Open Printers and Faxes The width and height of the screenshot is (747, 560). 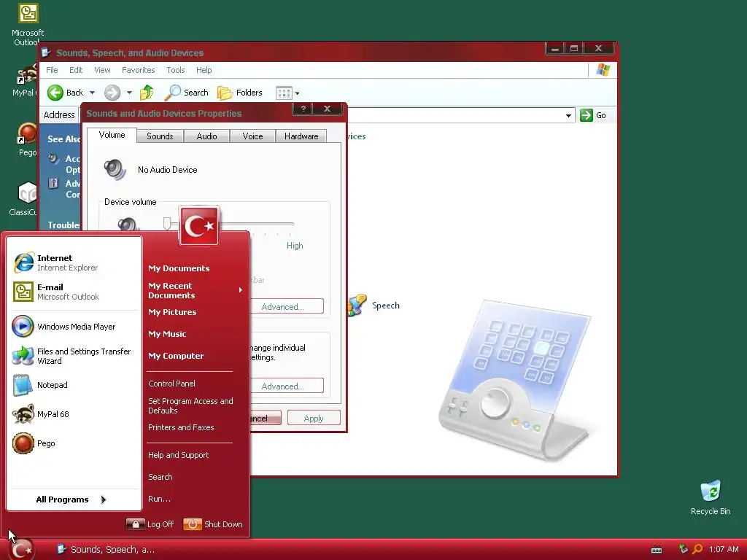[x=181, y=427]
